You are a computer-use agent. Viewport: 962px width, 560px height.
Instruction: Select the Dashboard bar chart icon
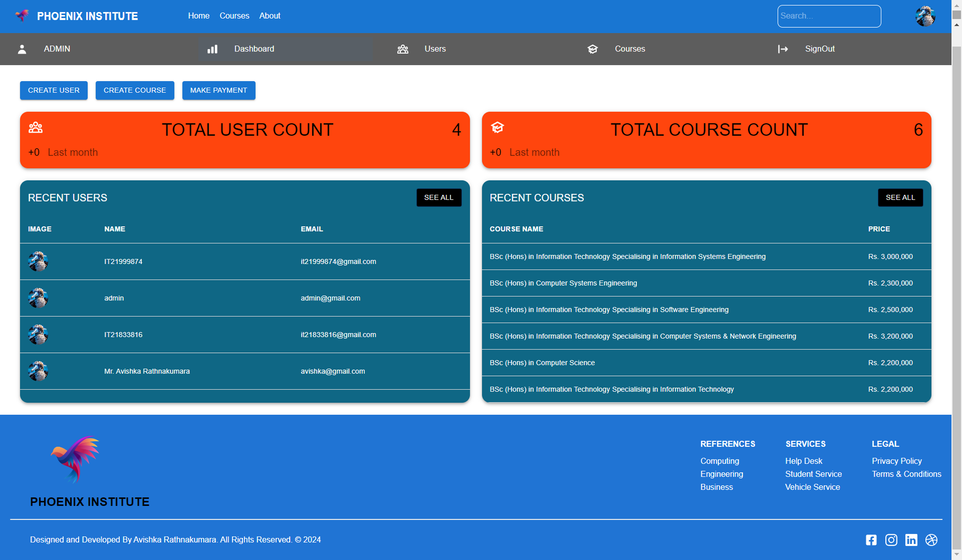[212, 49]
